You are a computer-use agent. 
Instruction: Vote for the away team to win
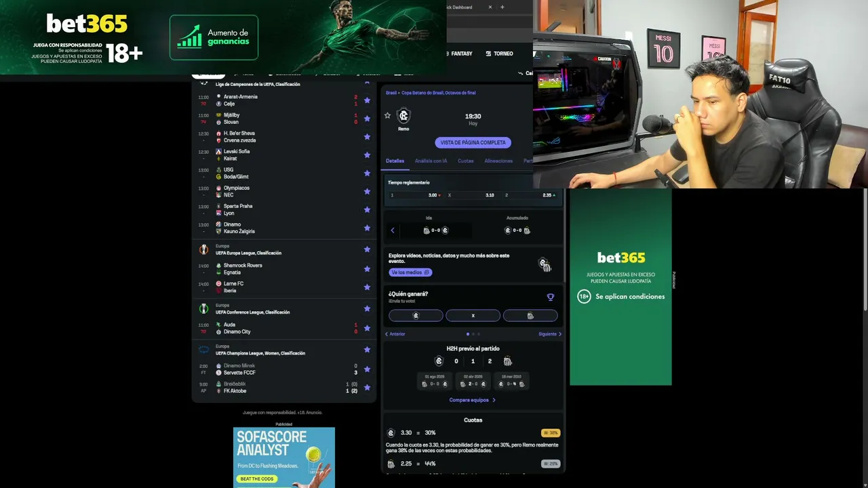[x=530, y=316]
